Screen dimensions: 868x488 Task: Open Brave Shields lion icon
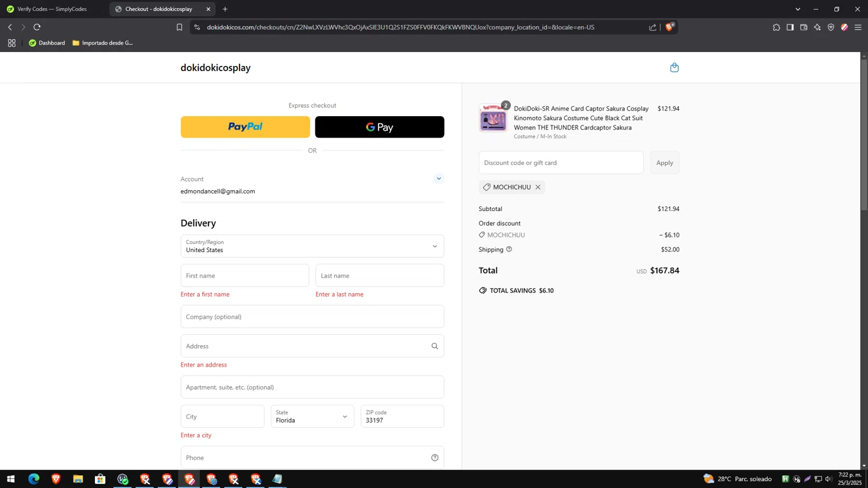[670, 27]
